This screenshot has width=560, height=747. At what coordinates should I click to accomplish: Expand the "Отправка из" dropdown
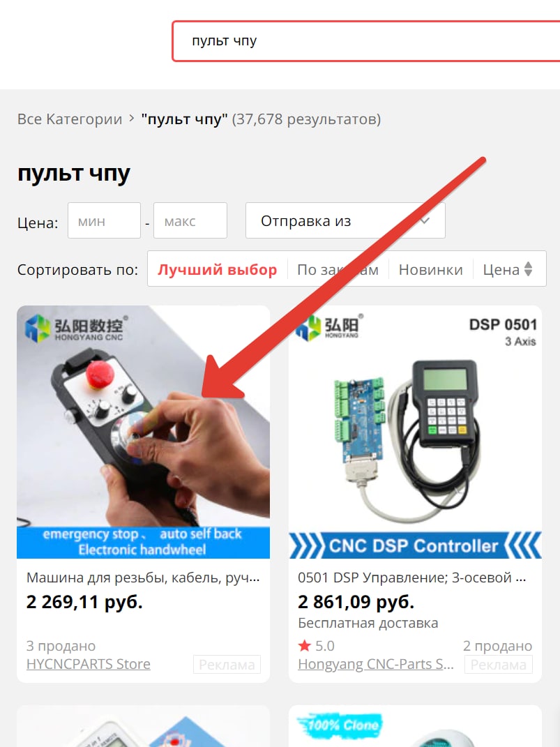(345, 220)
